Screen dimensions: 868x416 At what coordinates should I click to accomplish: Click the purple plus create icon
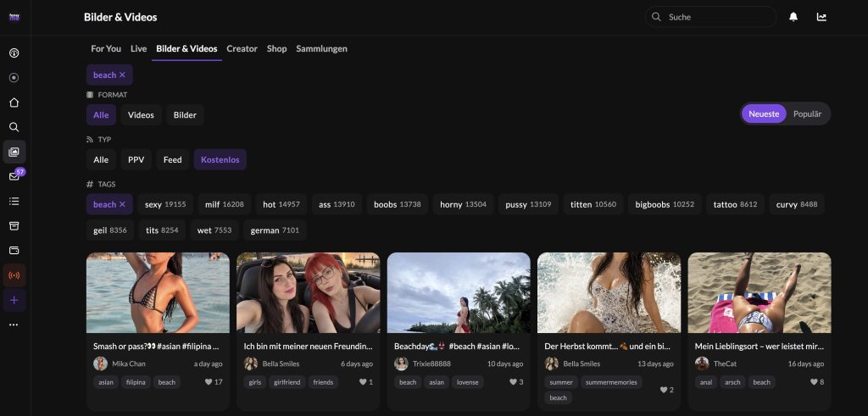14,300
